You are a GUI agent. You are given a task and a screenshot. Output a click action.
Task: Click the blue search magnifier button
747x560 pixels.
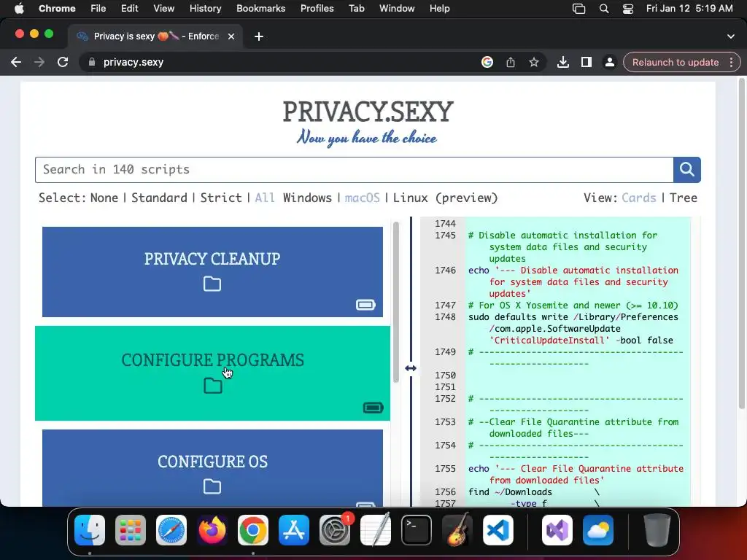(x=686, y=169)
